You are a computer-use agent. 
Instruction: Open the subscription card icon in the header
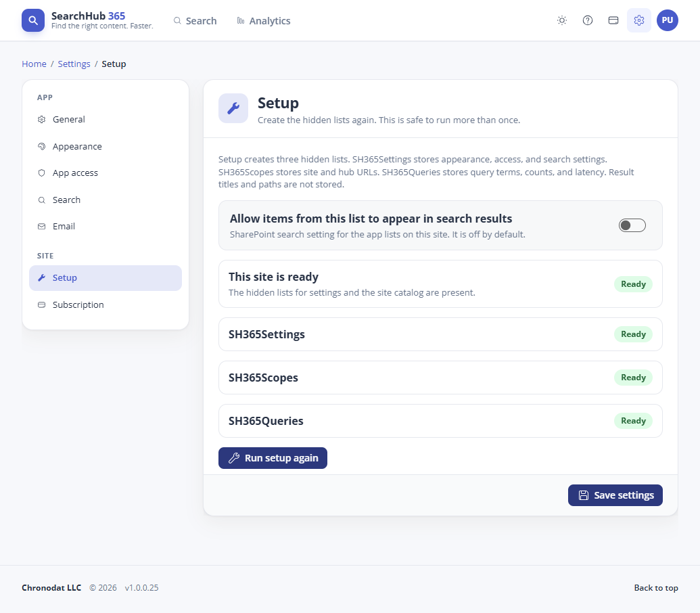pos(613,20)
